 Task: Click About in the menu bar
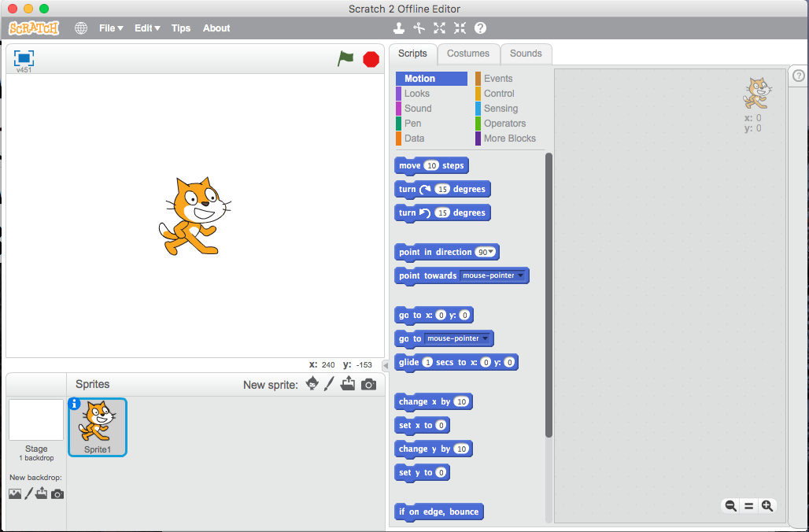216,28
